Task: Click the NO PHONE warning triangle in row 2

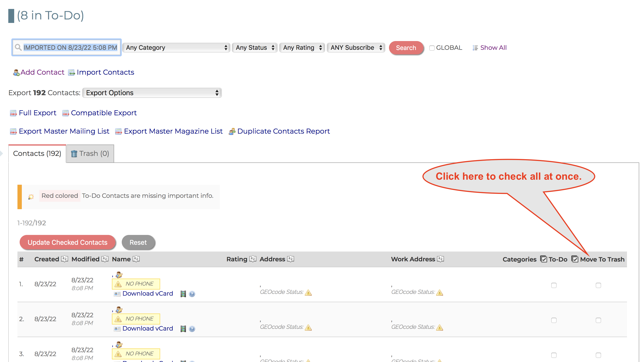Action: 118,319
